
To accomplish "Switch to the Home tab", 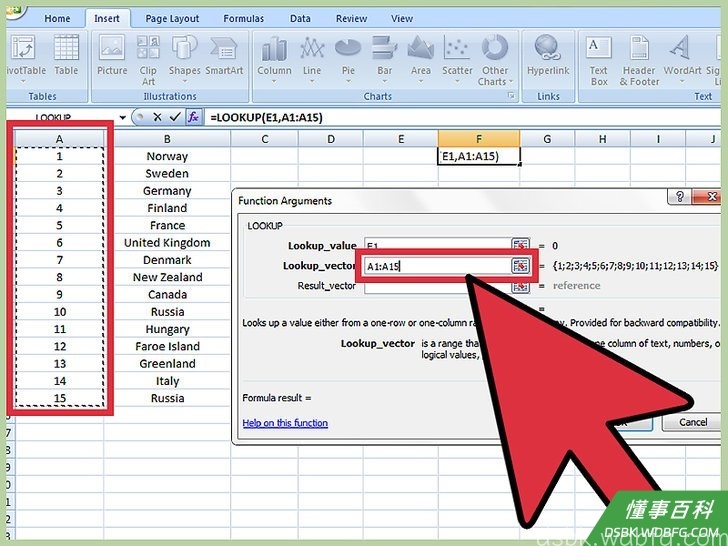I will tap(57, 19).
